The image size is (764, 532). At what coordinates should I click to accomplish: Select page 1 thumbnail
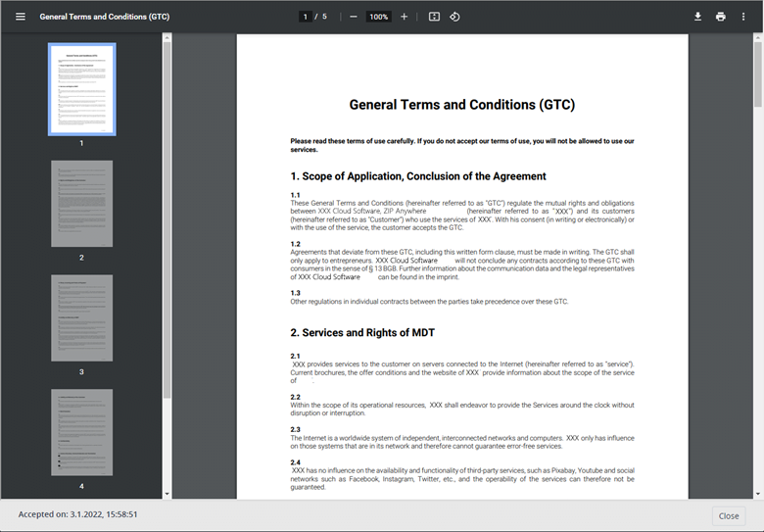[x=81, y=89]
